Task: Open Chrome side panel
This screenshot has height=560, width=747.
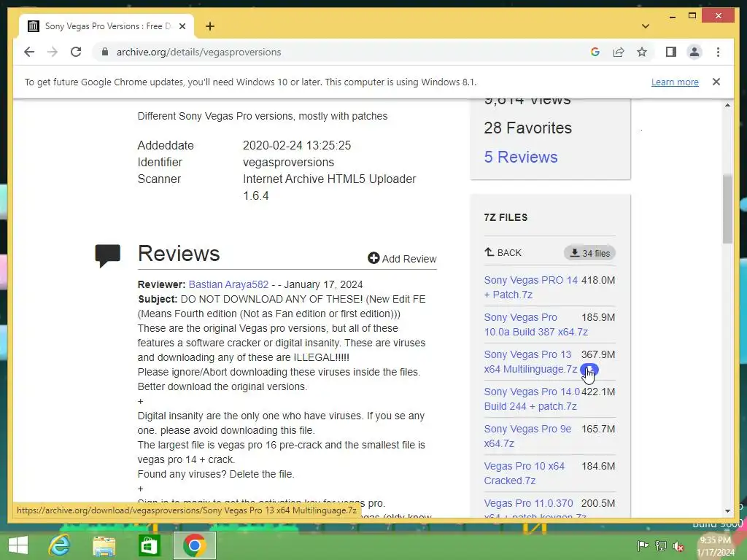Action: (671, 52)
